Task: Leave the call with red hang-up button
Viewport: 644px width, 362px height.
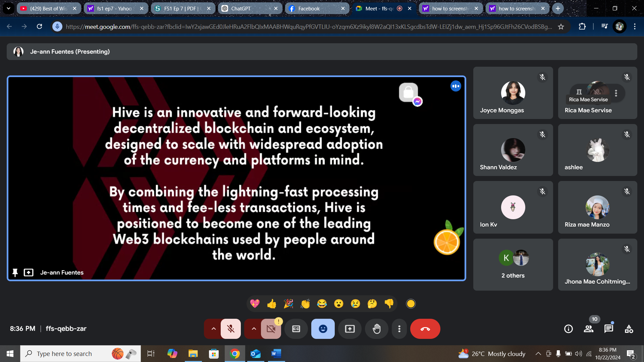Action: point(425,329)
